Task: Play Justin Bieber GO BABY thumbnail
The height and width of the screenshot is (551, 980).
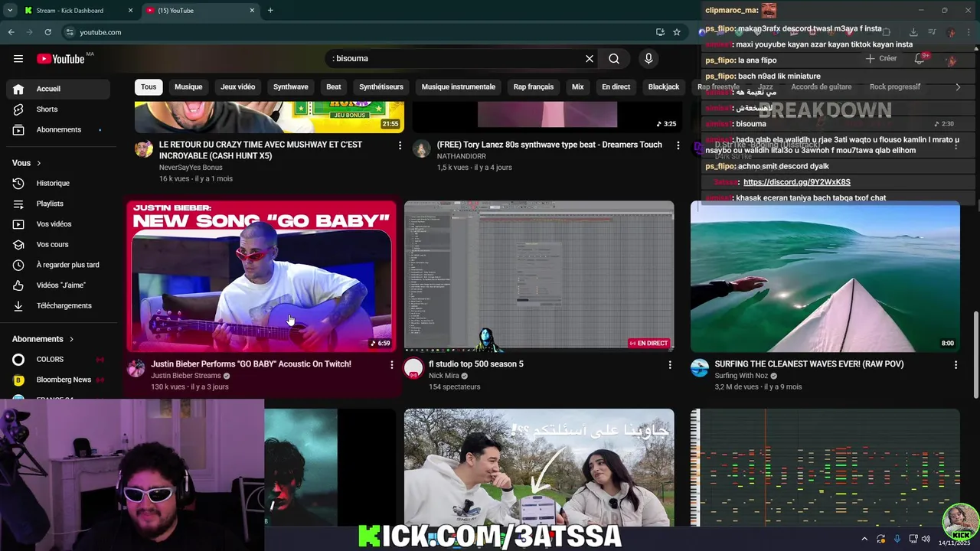Action: click(x=261, y=276)
